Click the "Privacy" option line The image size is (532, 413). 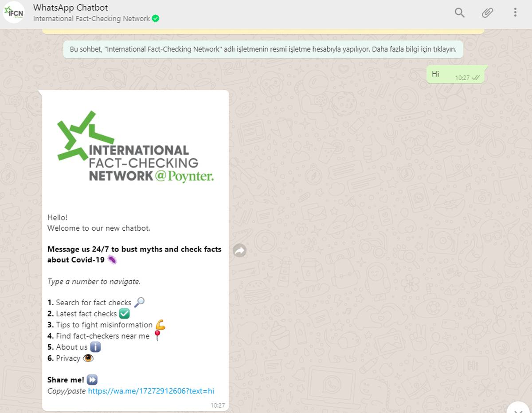coord(70,358)
